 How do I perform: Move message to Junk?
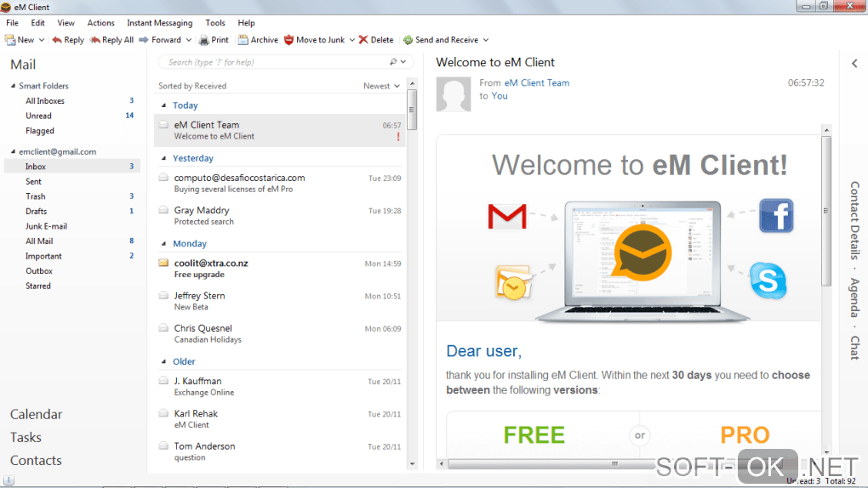(x=314, y=40)
